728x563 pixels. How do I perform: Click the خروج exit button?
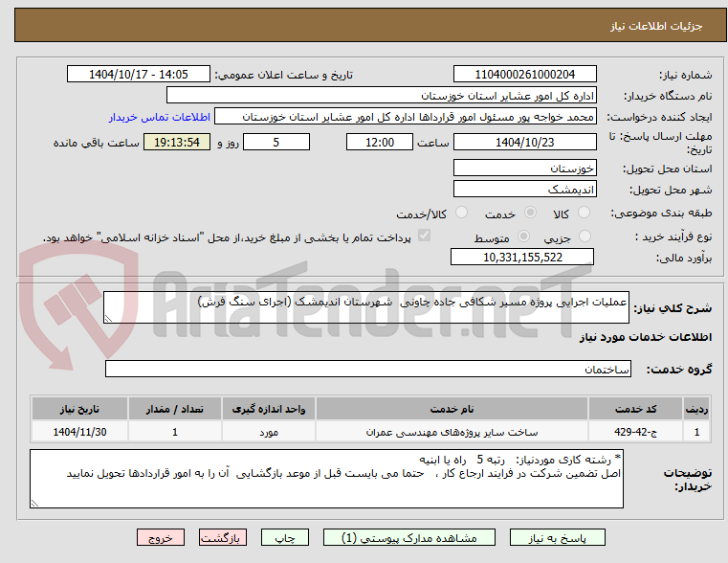click(x=161, y=537)
